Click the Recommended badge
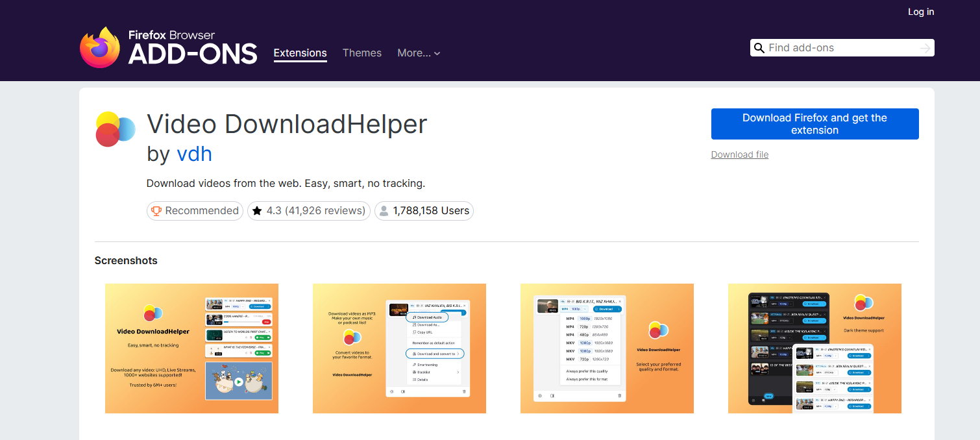Viewport: 980px width, 440px height. 195,211
